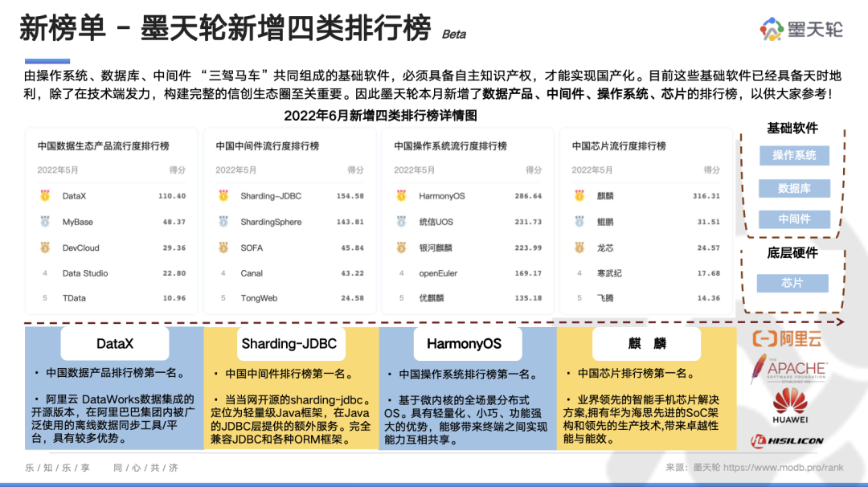Click the openEuler row name

point(438,273)
